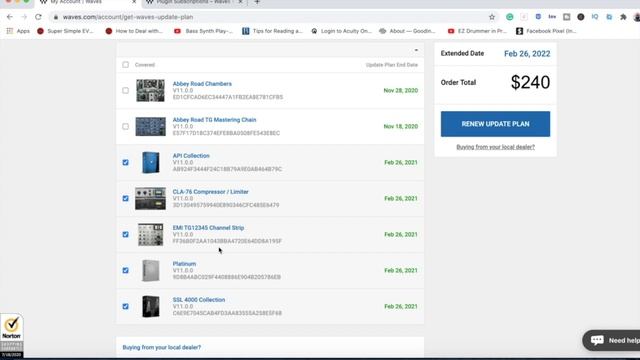Open the Abbey Road Chambers product link
640x360 pixels.
(x=202, y=84)
